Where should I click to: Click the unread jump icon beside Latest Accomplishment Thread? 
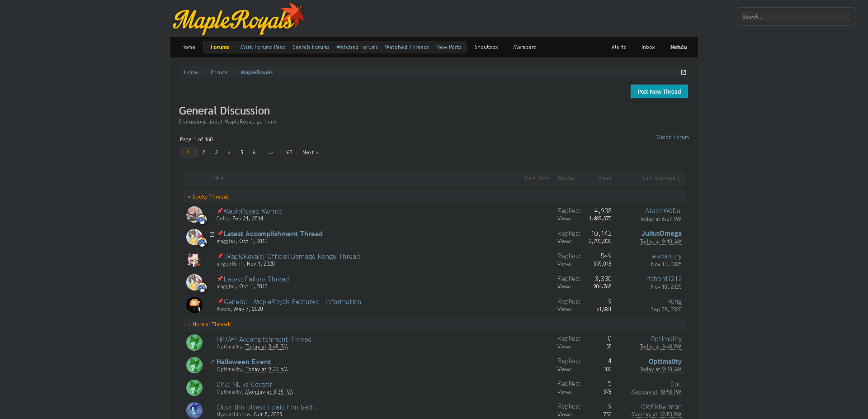tap(212, 234)
